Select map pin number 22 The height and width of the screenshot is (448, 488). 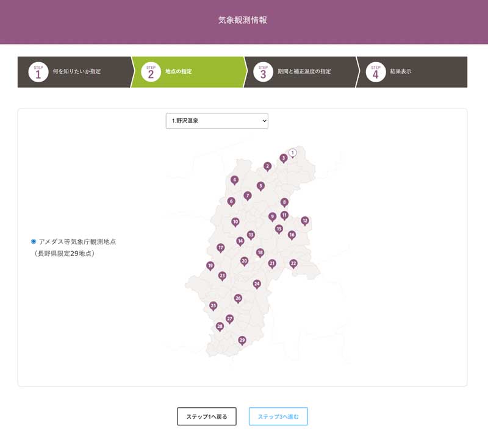[293, 263]
